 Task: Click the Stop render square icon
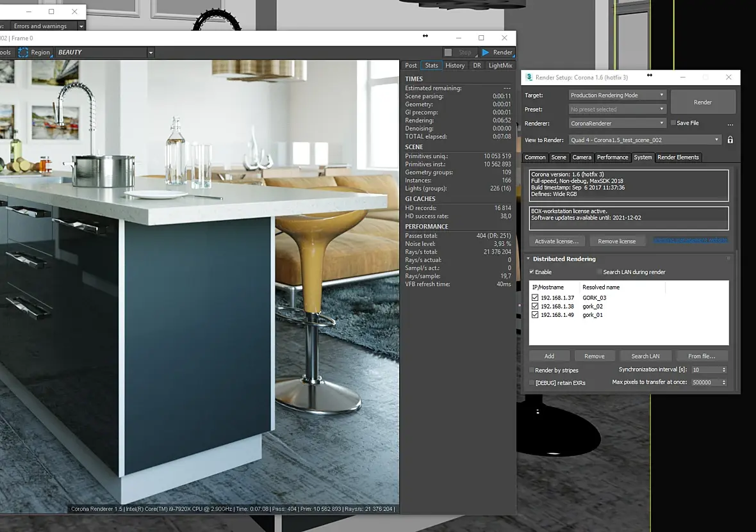pyautogui.click(x=448, y=52)
